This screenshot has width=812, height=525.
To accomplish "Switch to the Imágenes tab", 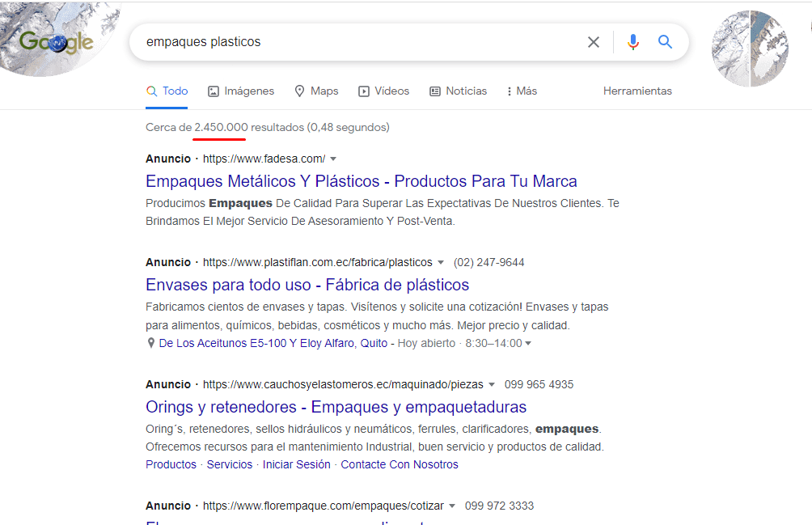I will click(241, 91).
